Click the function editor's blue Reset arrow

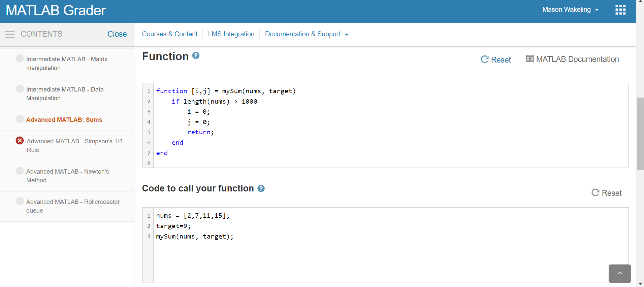(484, 60)
